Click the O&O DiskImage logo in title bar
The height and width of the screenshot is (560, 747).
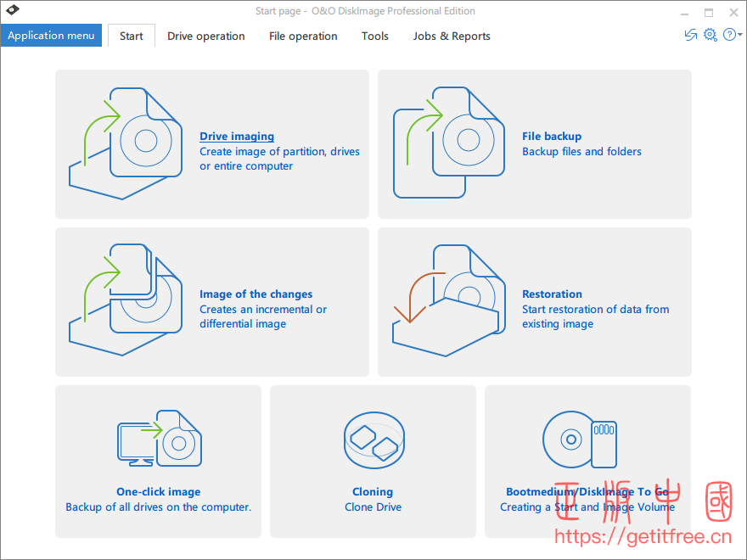(x=13, y=9)
